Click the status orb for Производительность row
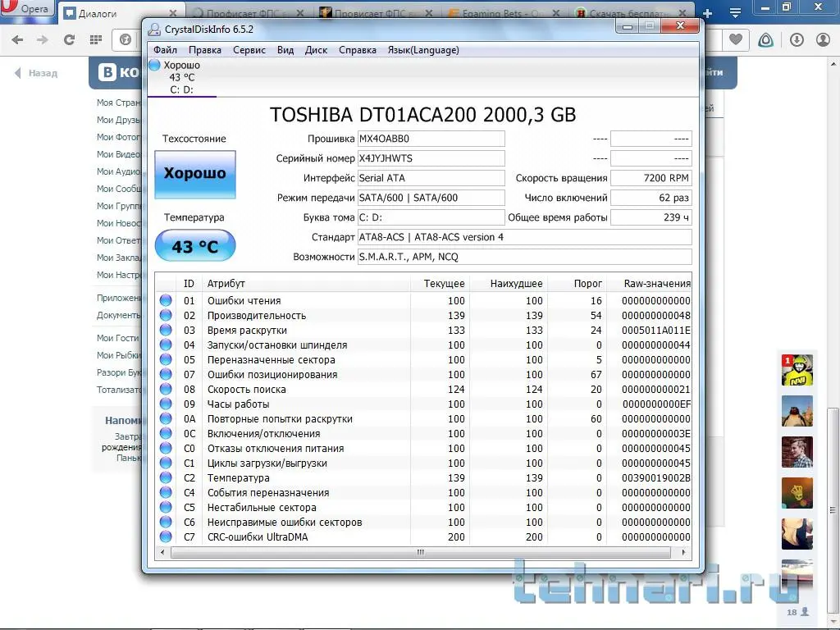Image resolution: width=840 pixels, height=630 pixels. pyautogui.click(x=166, y=316)
